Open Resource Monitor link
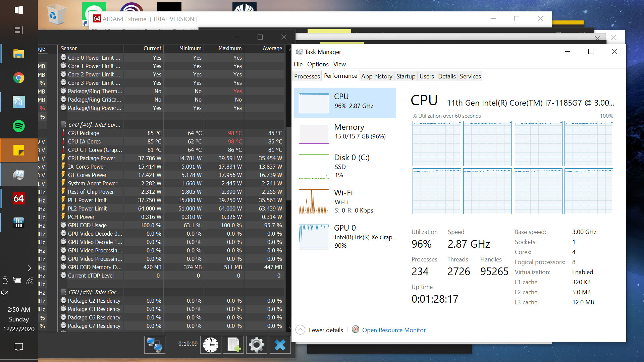644x362 pixels. (394, 330)
